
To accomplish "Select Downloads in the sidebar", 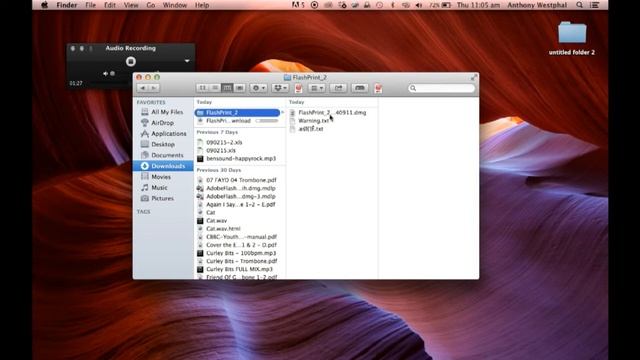I will click(x=163, y=166).
